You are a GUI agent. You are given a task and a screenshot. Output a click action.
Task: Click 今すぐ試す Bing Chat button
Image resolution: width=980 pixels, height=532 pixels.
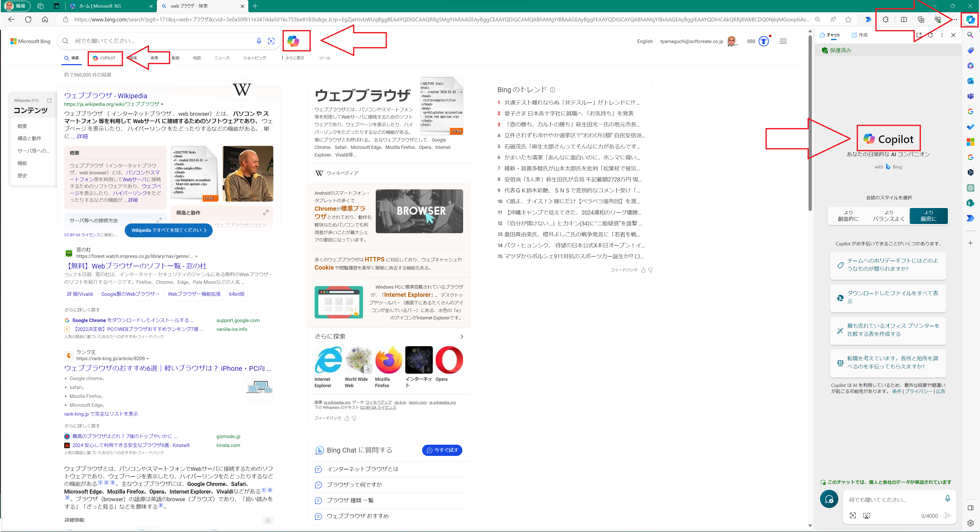[442, 450]
